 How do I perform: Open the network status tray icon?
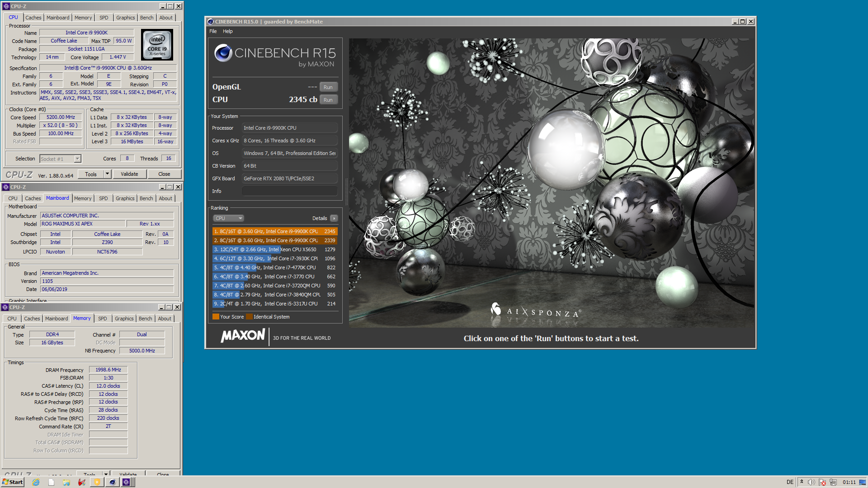833,482
